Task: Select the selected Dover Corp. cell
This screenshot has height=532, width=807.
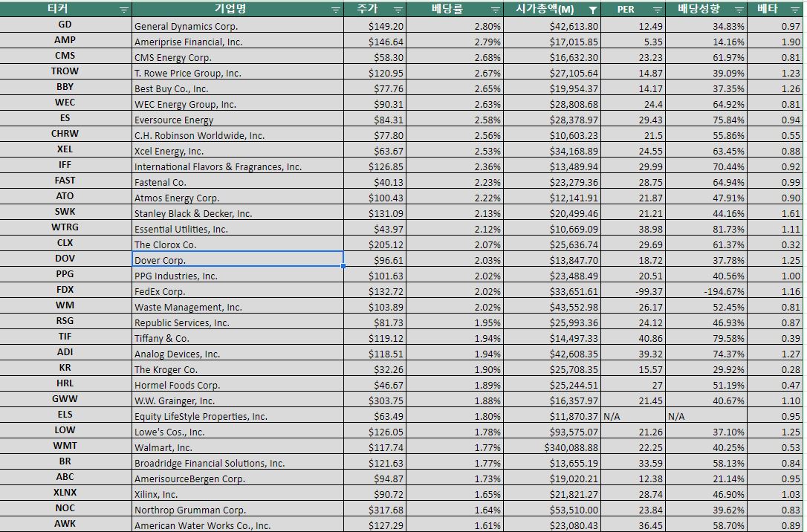Action: tap(238, 259)
